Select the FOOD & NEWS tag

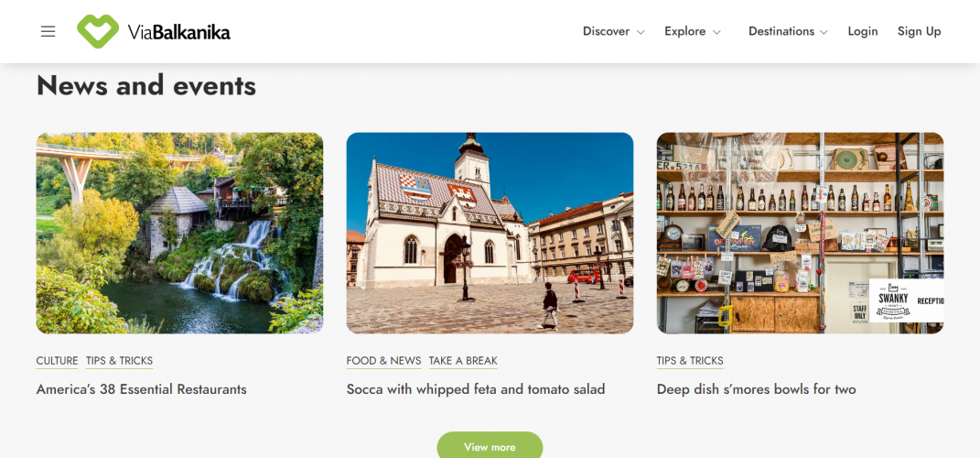click(383, 361)
